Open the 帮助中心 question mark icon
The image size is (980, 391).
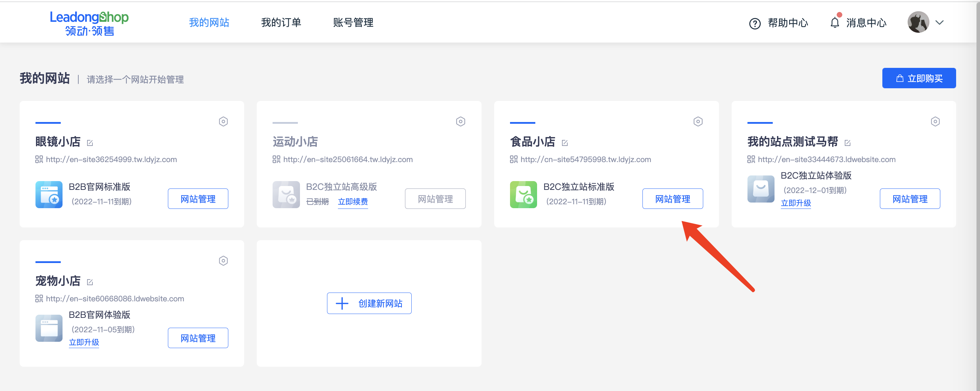[755, 23]
